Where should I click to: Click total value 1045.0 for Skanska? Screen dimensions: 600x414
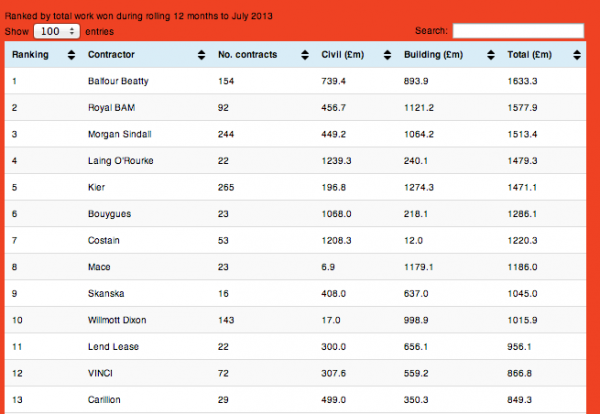pos(522,293)
